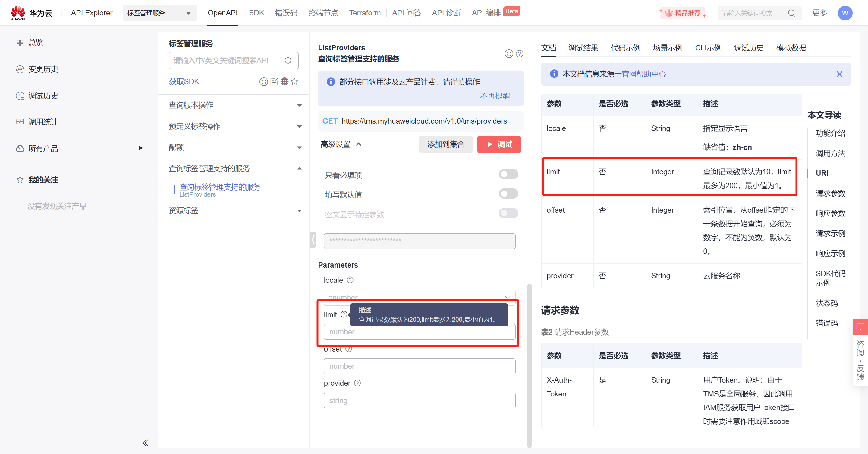Click the favorite star icon beside 获取SDK
Screen dimensions: 868x454
(294, 82)
